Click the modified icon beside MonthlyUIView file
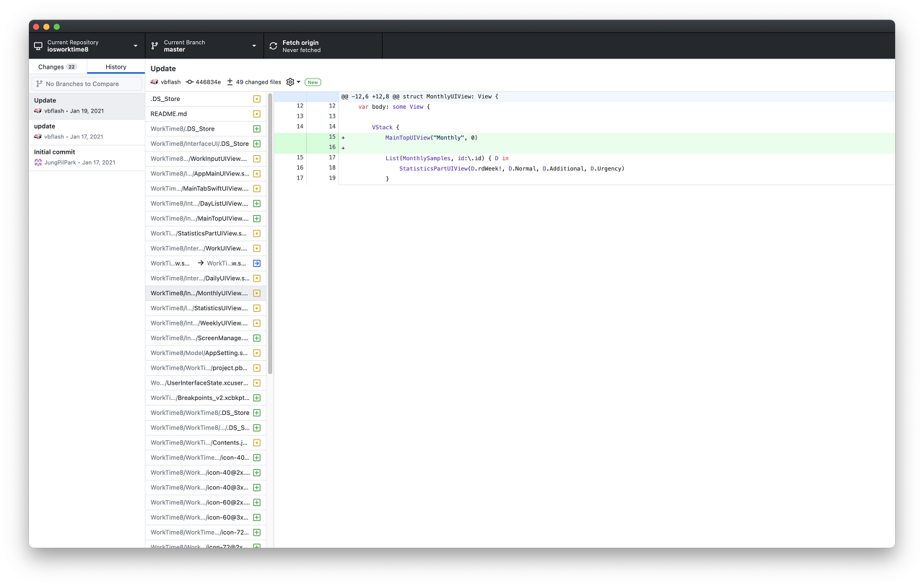The width and height of the screenshot is (924, 586). [257, 293]
